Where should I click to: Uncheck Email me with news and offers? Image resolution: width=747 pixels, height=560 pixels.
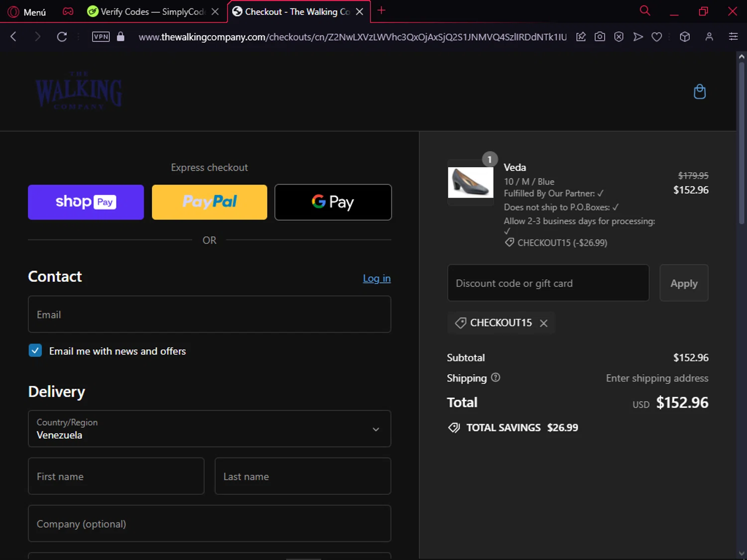[35, 350]
